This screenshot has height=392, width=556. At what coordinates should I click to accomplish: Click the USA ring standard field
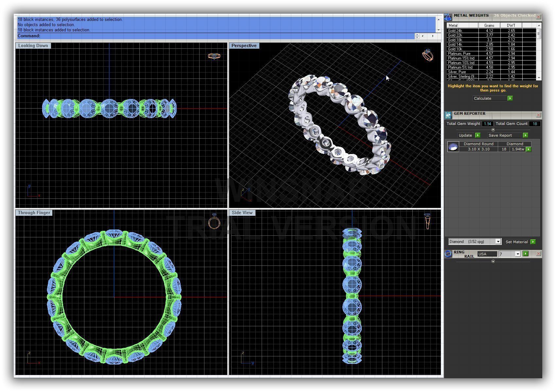point(487,254)
